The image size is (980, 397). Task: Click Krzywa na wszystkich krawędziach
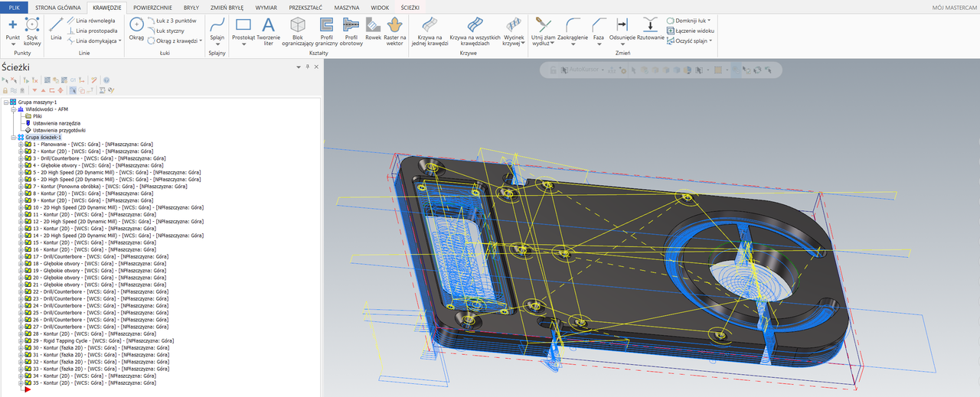pos(475,31)
